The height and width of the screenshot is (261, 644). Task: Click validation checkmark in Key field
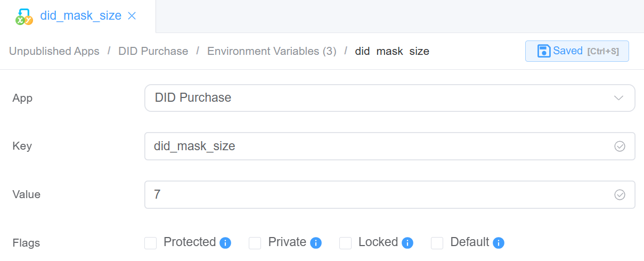click(619, 146)
